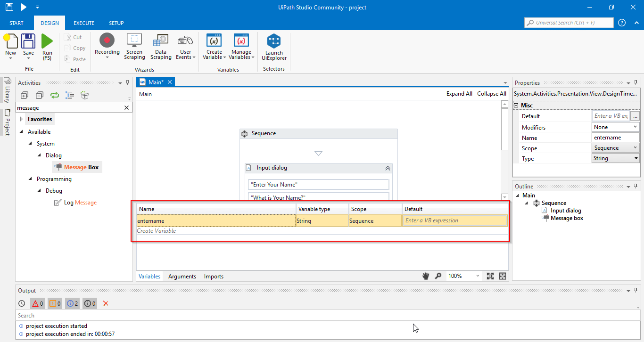Image resolution: width=644 pixels, height=342 pixels.
Task: Toggle warning messages filter in Output
Action: (x=55, y=303)
